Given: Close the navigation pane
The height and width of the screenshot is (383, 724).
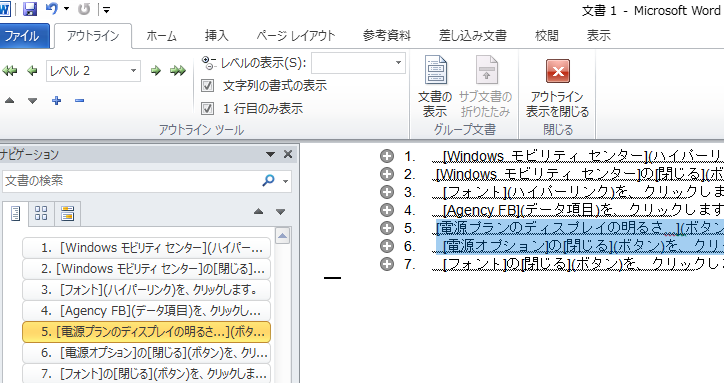Looking at the screenshot, I should tap(288, 154).
